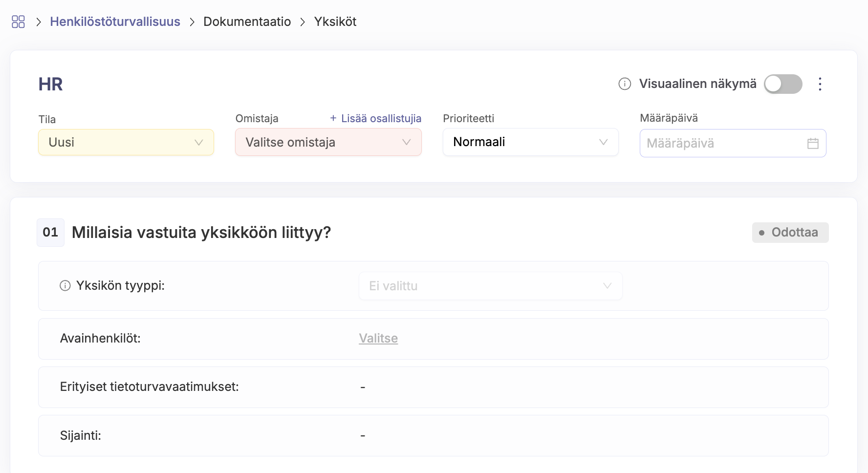
Task: Open the dashboard grid icon in breadcrumb
Action: pos(18,21)
